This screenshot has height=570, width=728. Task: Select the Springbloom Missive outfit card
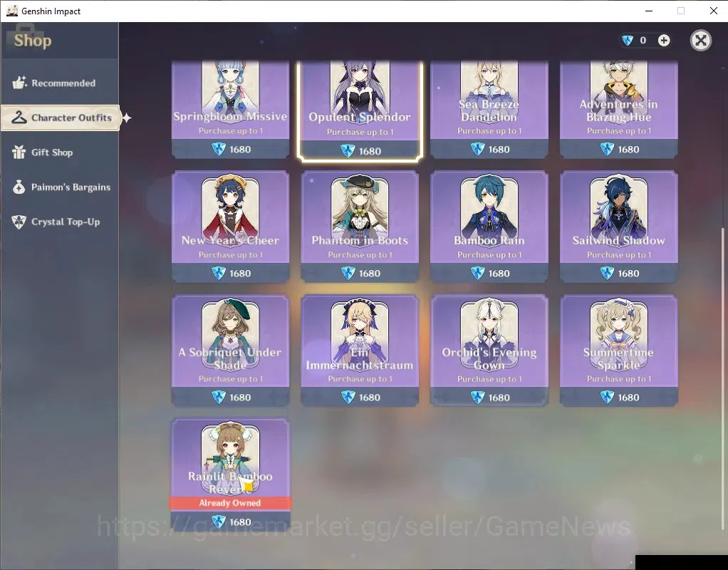[x=231, y=109]
